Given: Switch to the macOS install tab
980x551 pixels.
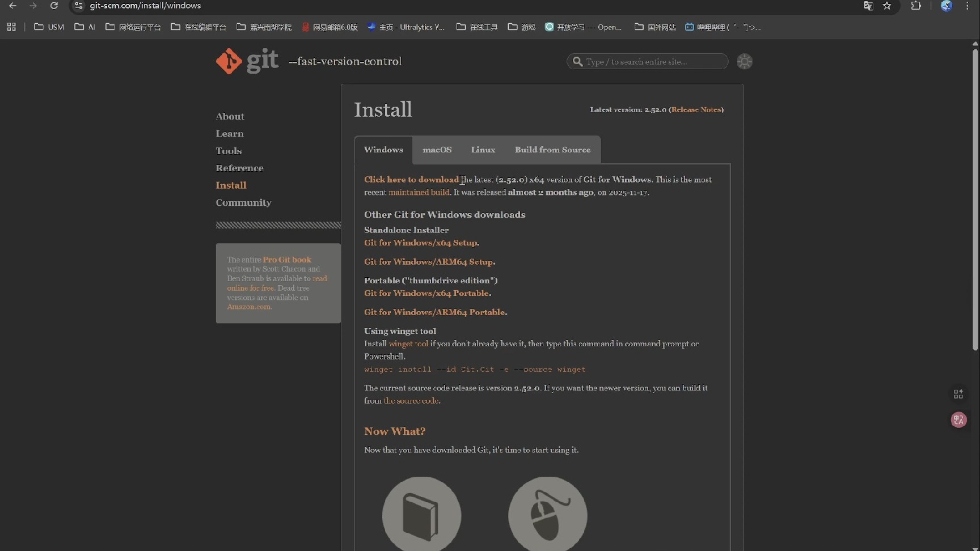Looking at the screenshot, I should [437, 150].
